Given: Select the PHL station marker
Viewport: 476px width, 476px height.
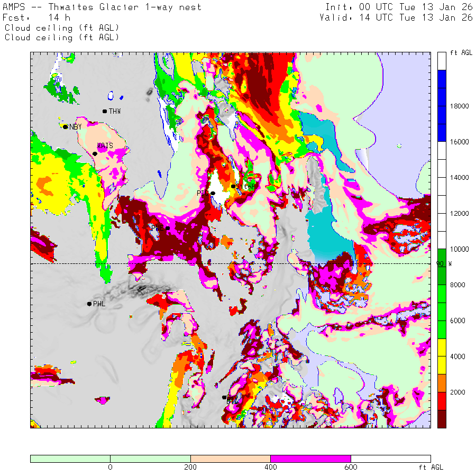Looking at the screenshot, I should (89, 304).
